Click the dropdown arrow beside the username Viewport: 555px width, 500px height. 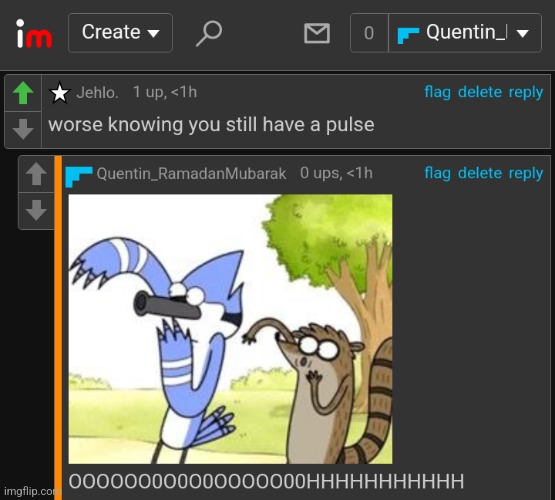522,33
